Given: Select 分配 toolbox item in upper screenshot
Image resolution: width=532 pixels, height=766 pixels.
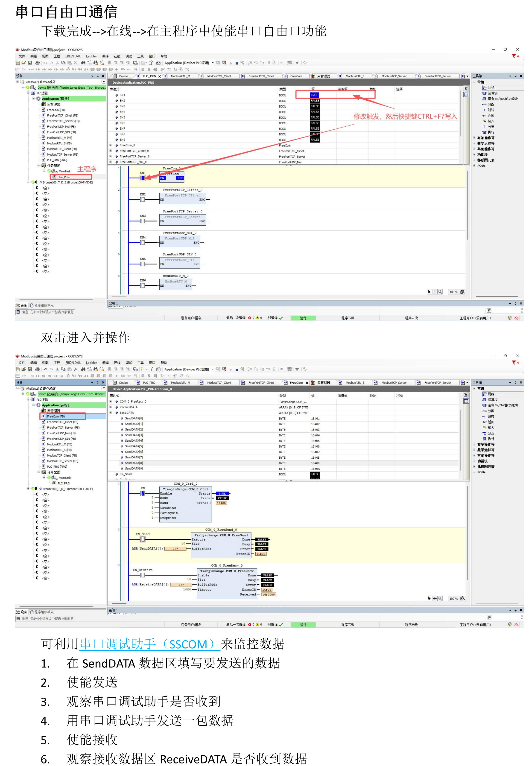Looking at the screenshot, I should pos(488,105).
